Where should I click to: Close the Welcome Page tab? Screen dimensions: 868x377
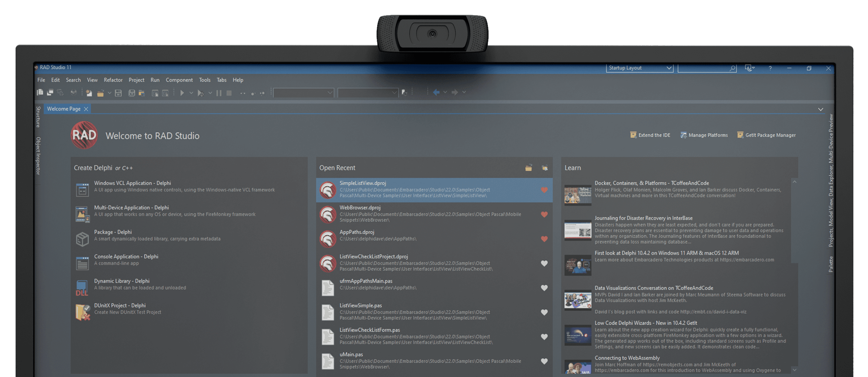(x=86, y=109)
